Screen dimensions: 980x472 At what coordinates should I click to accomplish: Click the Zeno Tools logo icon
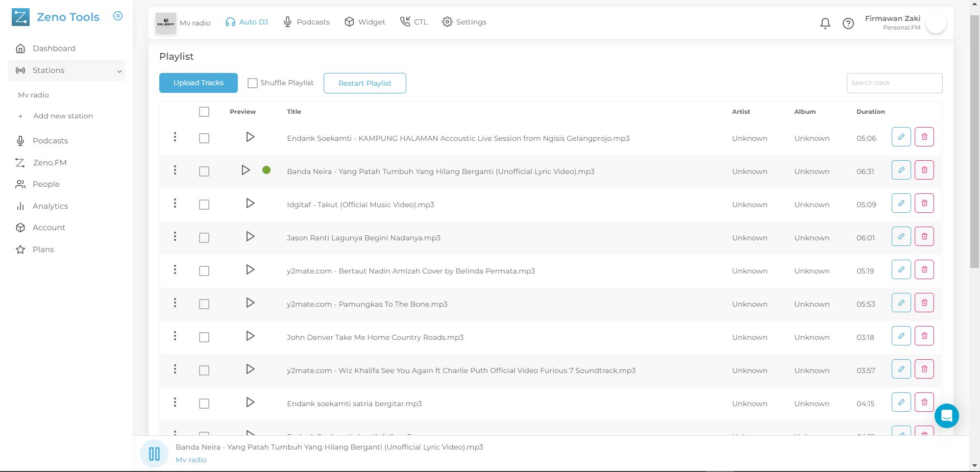point(20,17)
